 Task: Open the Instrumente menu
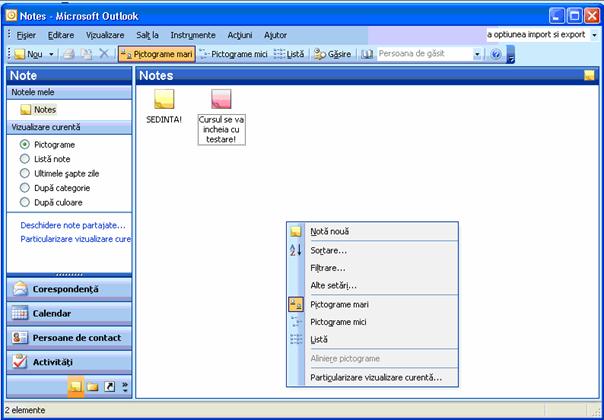192,35
